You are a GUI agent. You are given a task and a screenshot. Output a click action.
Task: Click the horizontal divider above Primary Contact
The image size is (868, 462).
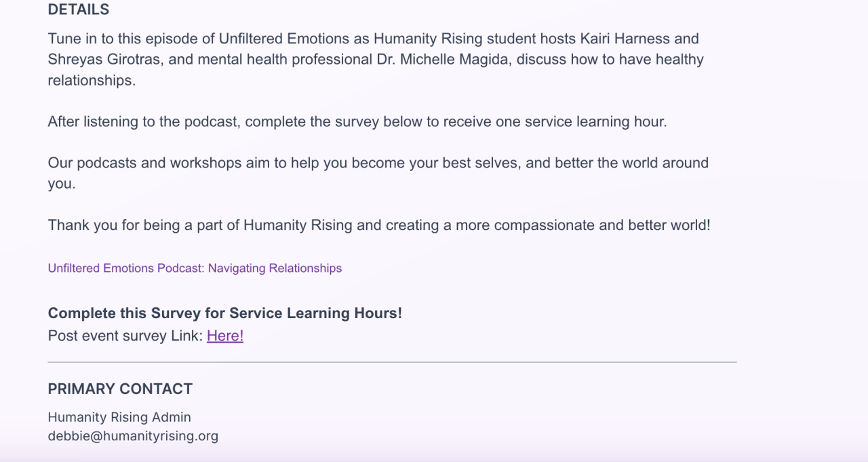(x=392, y=362)
